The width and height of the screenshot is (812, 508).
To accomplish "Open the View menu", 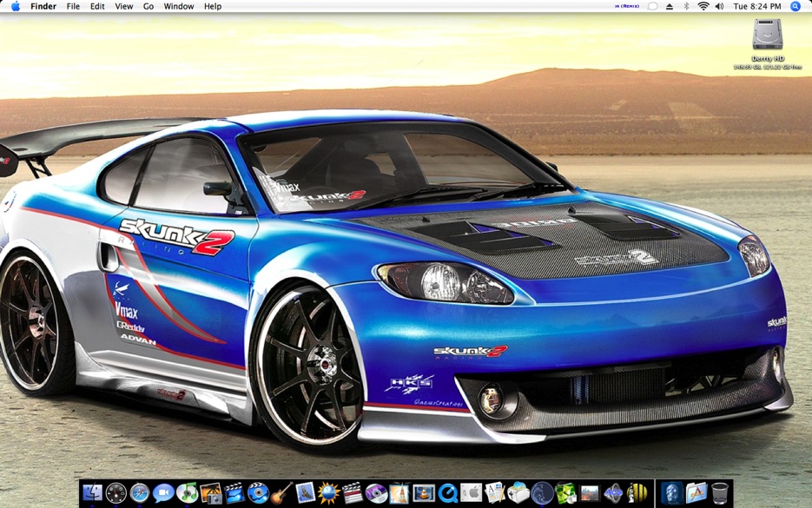I will [124, 6].
